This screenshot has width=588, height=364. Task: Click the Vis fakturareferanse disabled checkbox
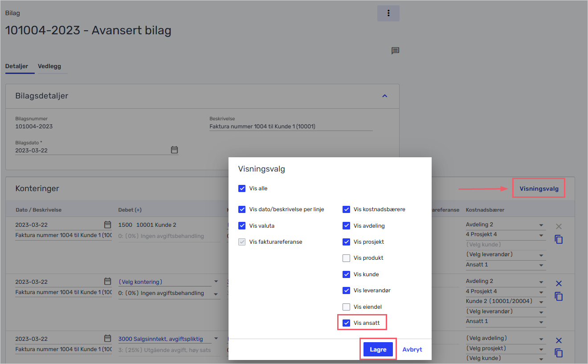tap(242, 242)
